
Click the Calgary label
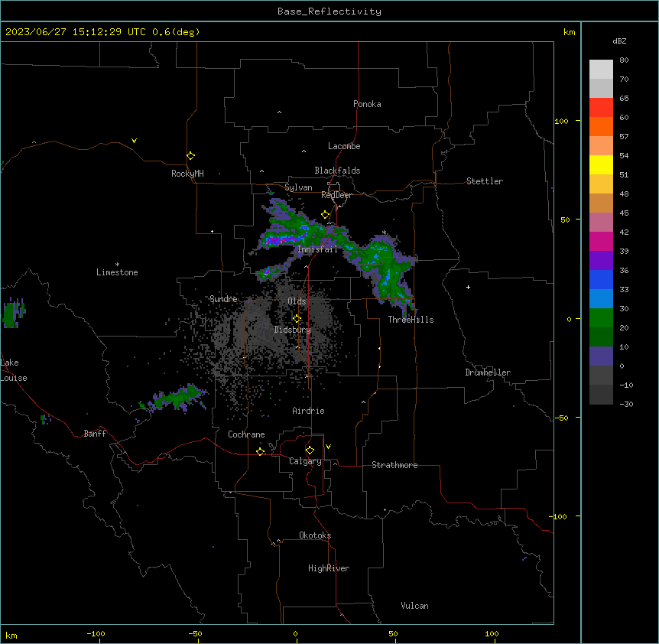pyautogui.click(x=305, y=461)
